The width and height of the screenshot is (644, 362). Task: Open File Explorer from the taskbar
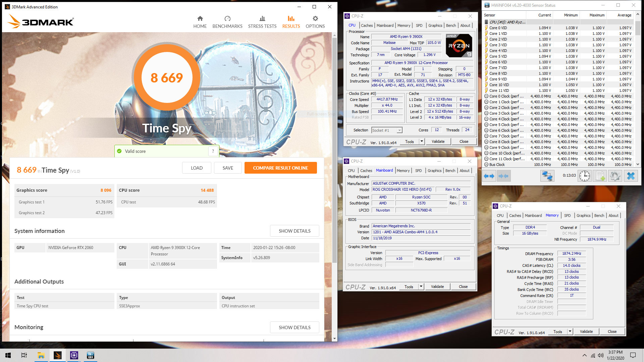tap(41, 355)
